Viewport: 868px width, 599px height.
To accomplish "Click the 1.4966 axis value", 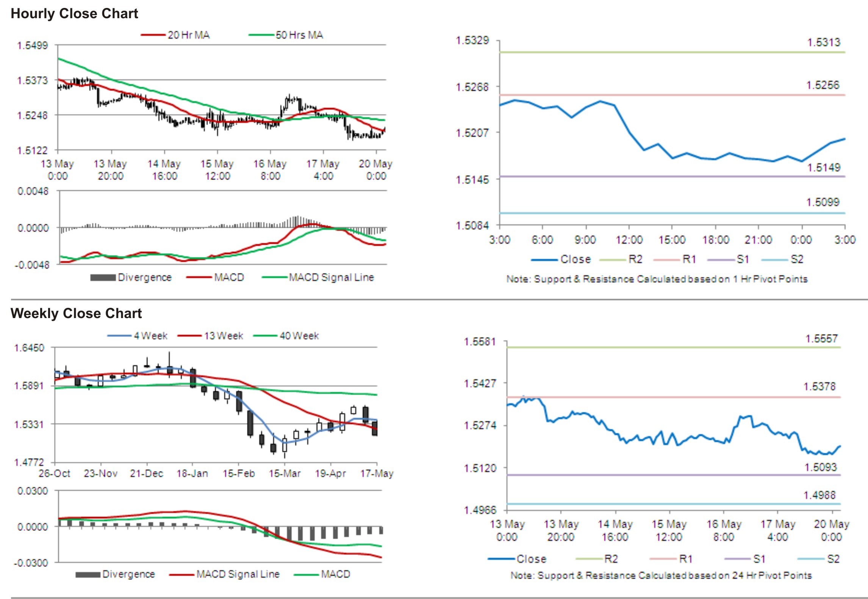I will coord(480,510).
